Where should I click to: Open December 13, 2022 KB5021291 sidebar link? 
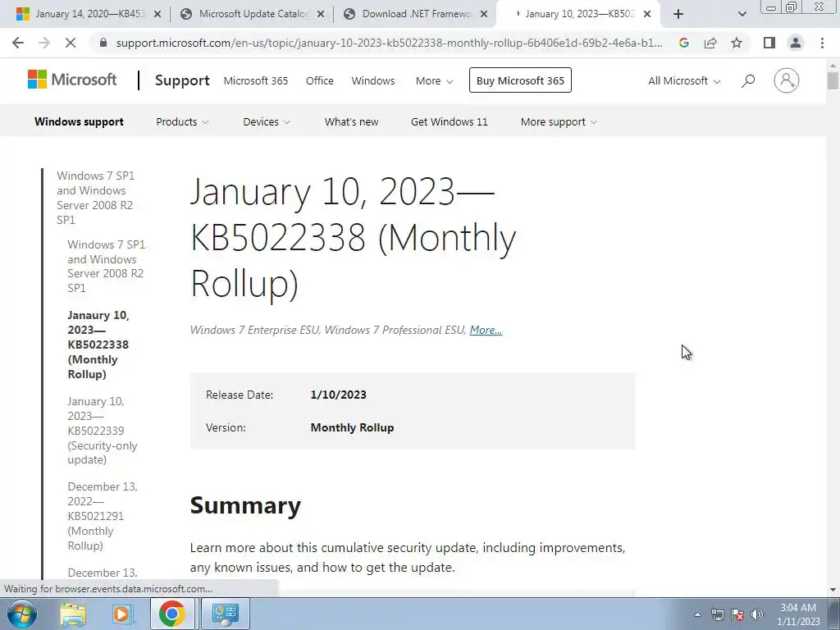(103, 516)
